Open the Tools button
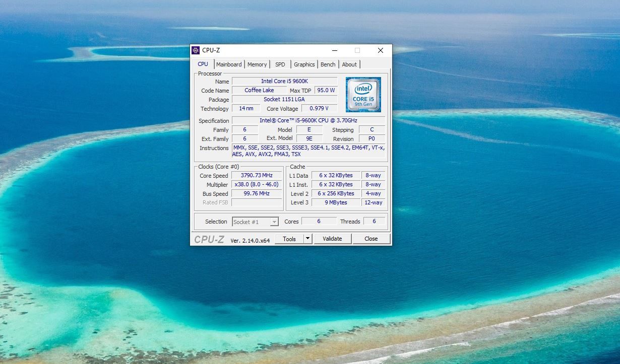Screen dimensions: 620x364 pos(289,239)
